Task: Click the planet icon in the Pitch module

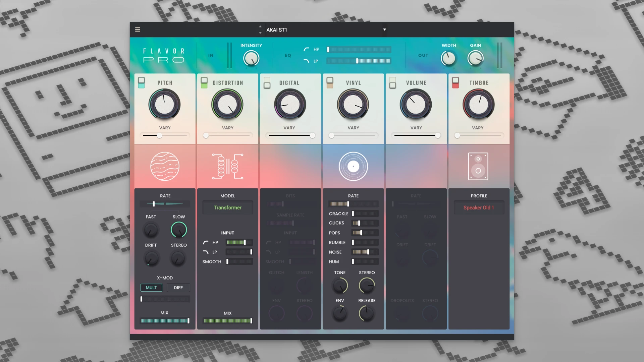Action: (165, 166)
